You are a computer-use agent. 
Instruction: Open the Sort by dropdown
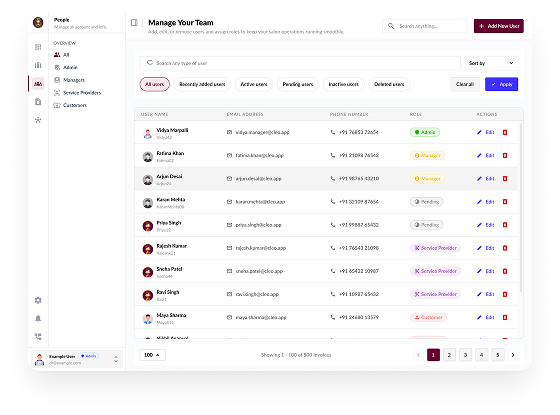coord(491,63)
